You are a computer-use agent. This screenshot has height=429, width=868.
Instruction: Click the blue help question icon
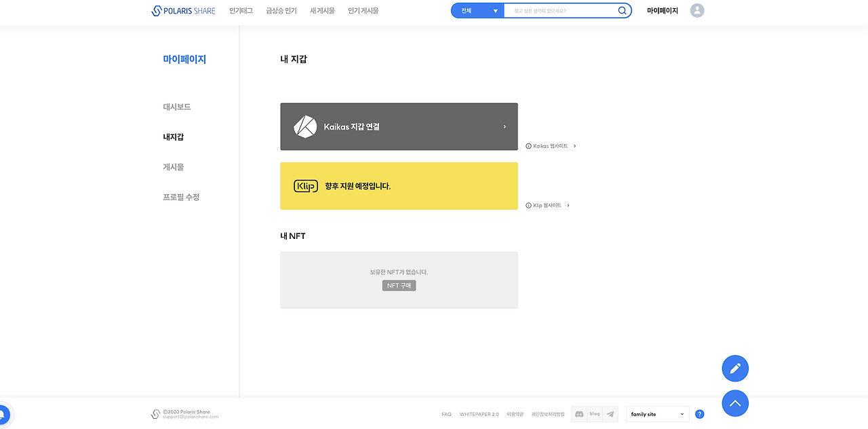coord(700,414)
